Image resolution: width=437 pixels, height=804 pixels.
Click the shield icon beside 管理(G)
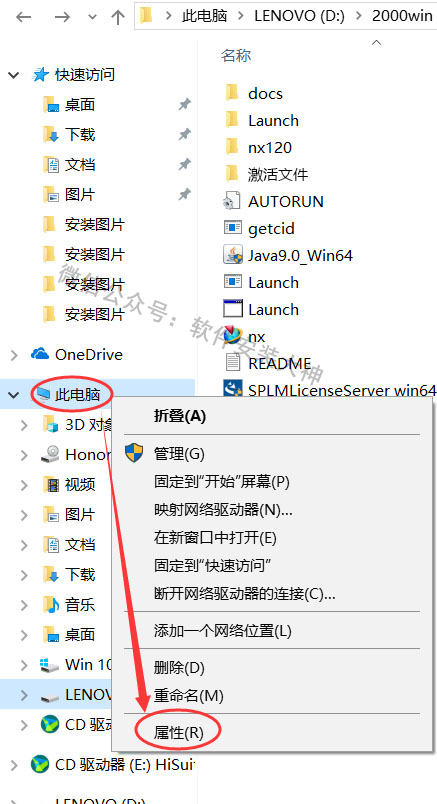(x=134, y=453)
